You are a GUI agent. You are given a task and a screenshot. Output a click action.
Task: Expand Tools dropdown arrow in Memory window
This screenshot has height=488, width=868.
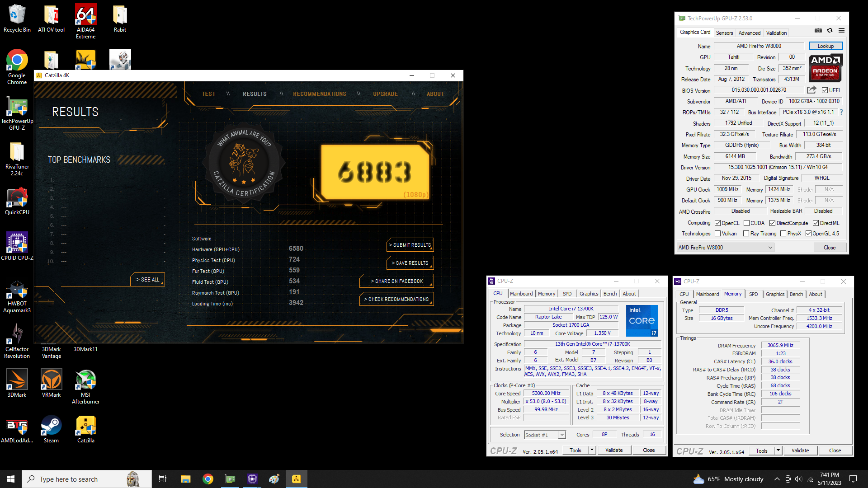click(x=778, y=450)
